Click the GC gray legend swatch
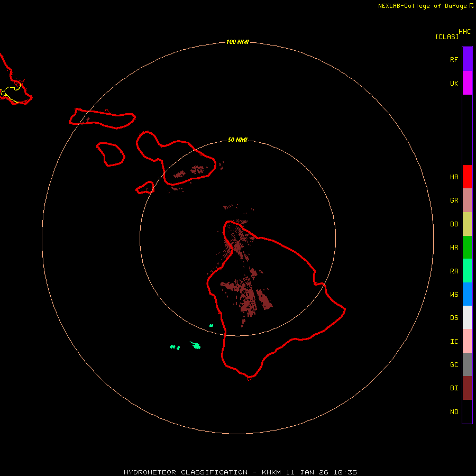The height and width of the screenshot is (476, 476). click(x=467, y=364)
